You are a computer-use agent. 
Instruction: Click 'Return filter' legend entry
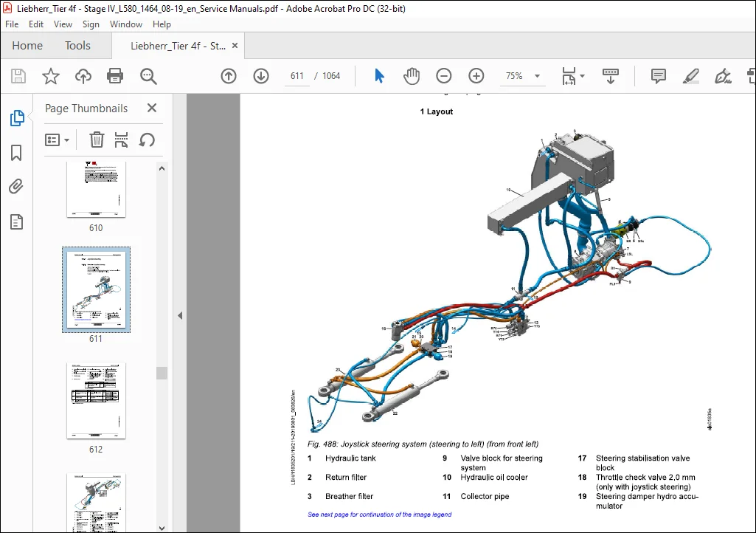(346, 477)
